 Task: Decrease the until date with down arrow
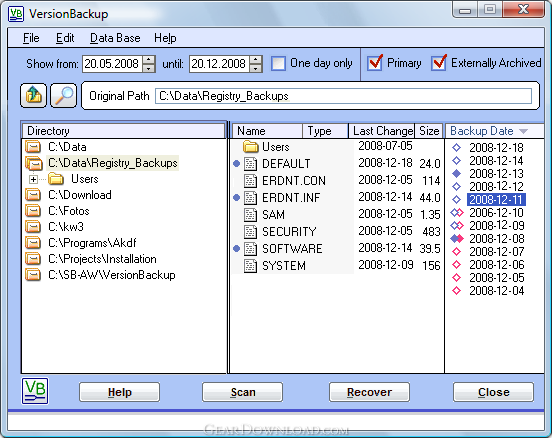pyautogui.click(x=256, y=68)
